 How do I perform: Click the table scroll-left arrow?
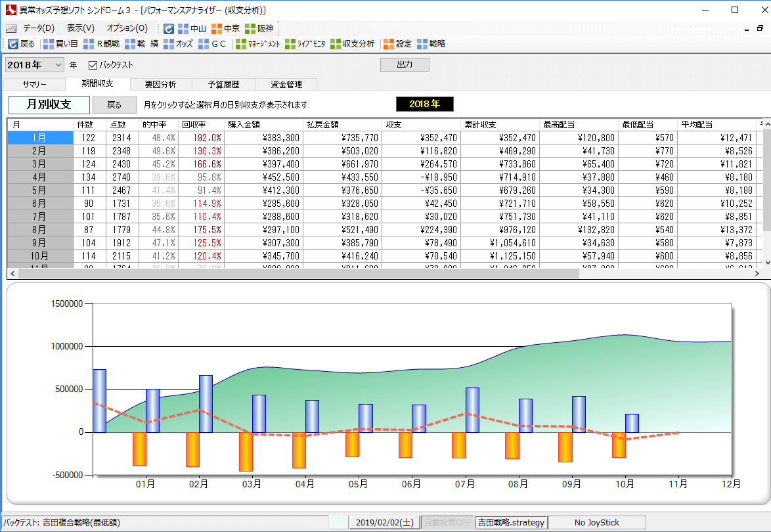12,273
